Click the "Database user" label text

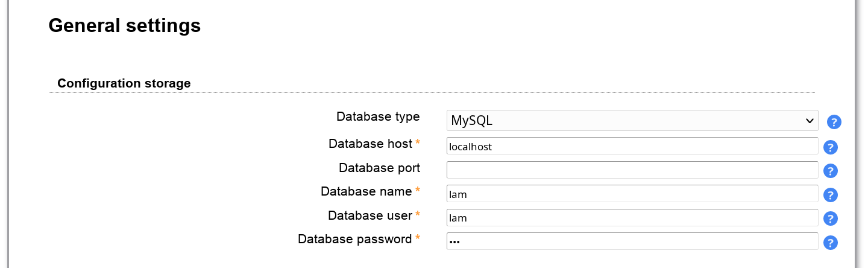(370, 215)
